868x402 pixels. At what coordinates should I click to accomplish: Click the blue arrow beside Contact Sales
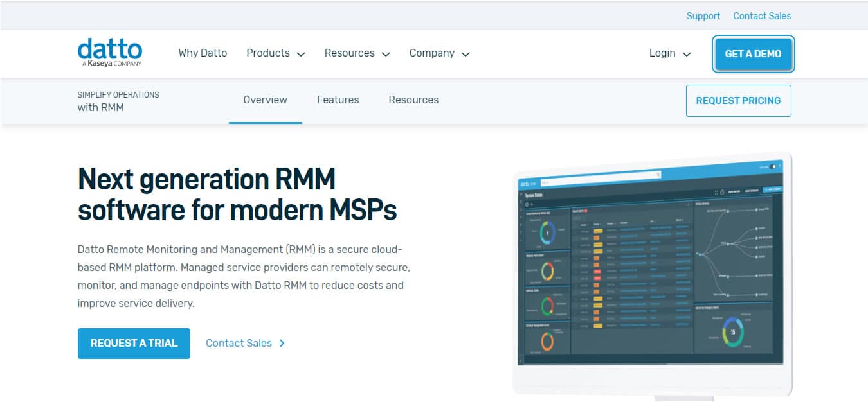[x=282, y=343]
